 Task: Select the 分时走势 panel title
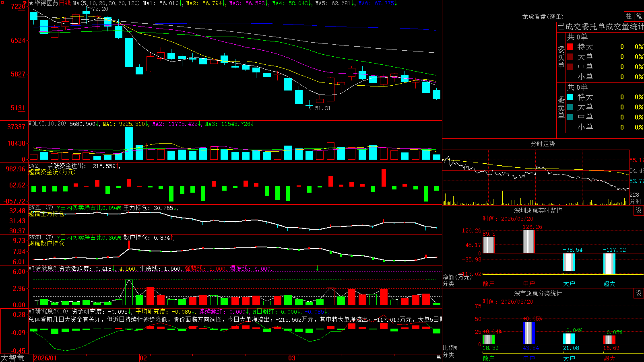tap(543, 144)
